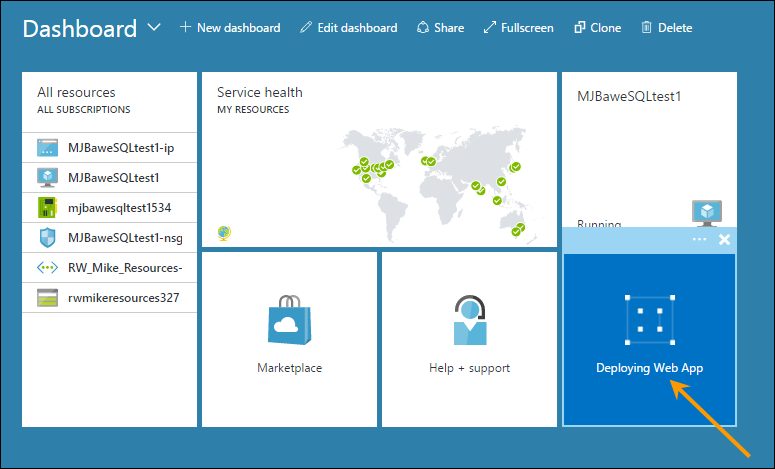The width and height of the screenshot is (775, 469).
Task: Click the plus icon for New dashboard
Action: point(185,27)
